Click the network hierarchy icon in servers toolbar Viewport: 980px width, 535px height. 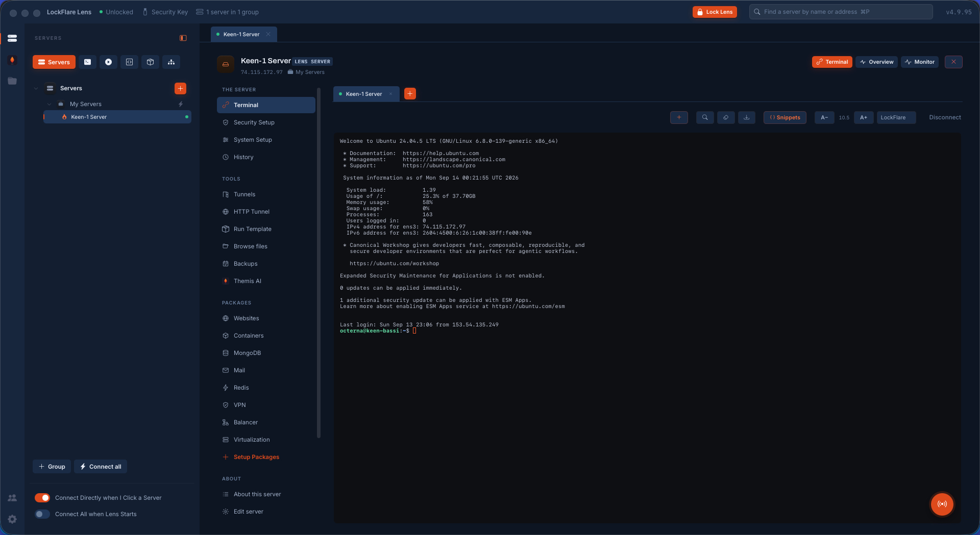tap(171, 62)
